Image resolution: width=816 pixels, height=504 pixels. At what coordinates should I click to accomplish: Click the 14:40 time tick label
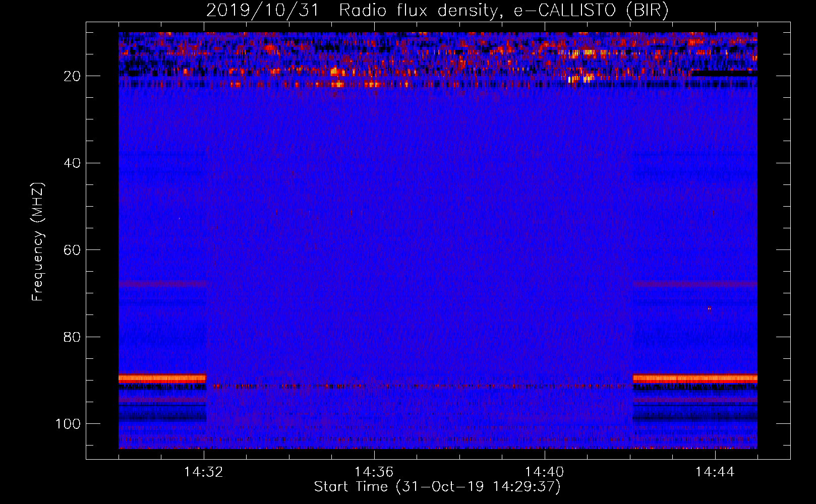[x=545, y=472]
